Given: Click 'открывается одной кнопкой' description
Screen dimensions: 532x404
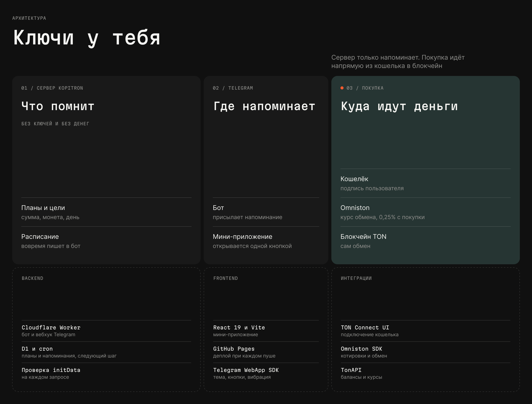Looking at the screenshot, I should click(252, 246).
